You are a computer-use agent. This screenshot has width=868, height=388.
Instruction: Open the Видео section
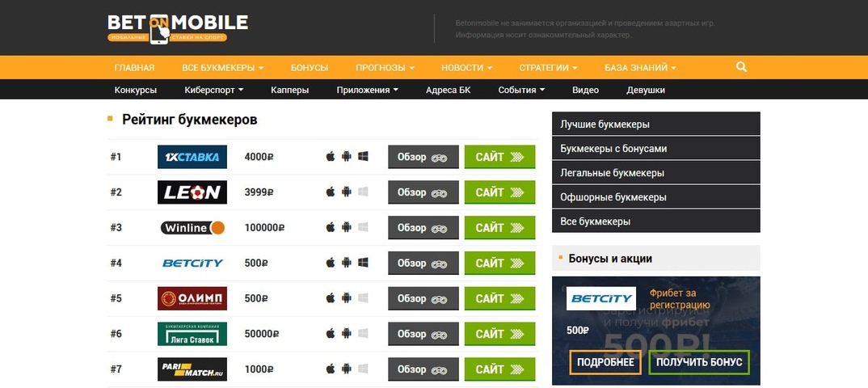tap(586, 90)
